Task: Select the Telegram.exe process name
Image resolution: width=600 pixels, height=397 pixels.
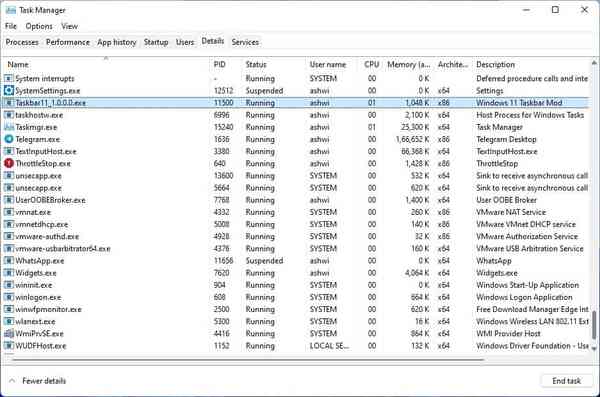Action: tap(38, 139)
